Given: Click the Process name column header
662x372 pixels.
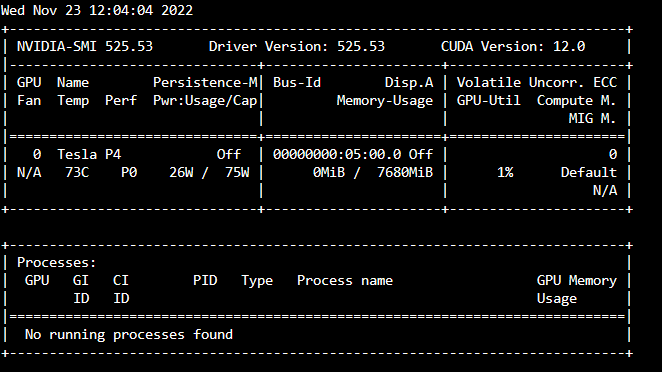Looking at the screenshot, I should 345,280.
